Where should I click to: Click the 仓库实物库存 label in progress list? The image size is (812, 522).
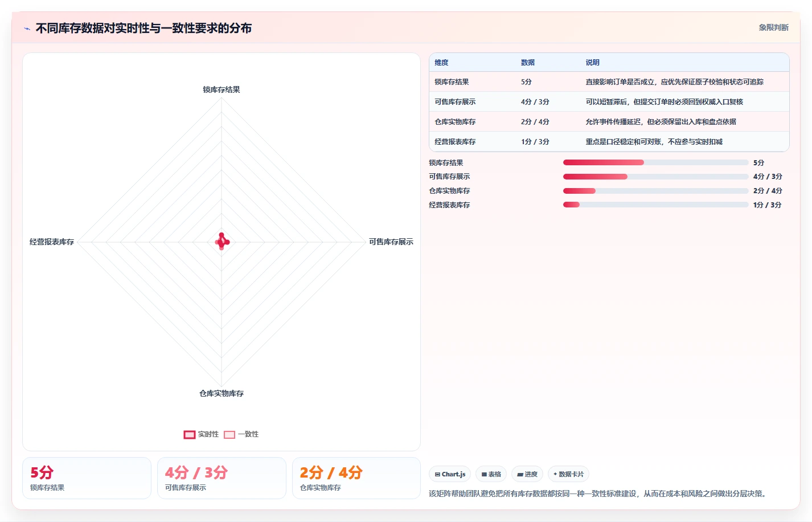449,191
